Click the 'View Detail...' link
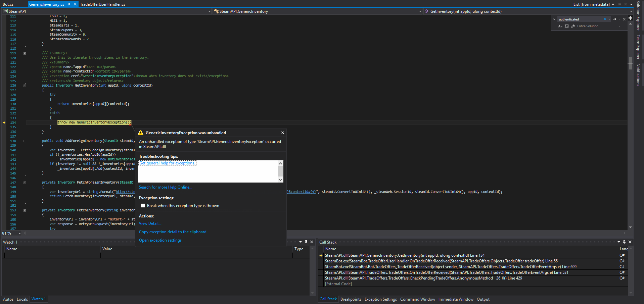This screenshot has height=304, width=644. click(150, 223)
